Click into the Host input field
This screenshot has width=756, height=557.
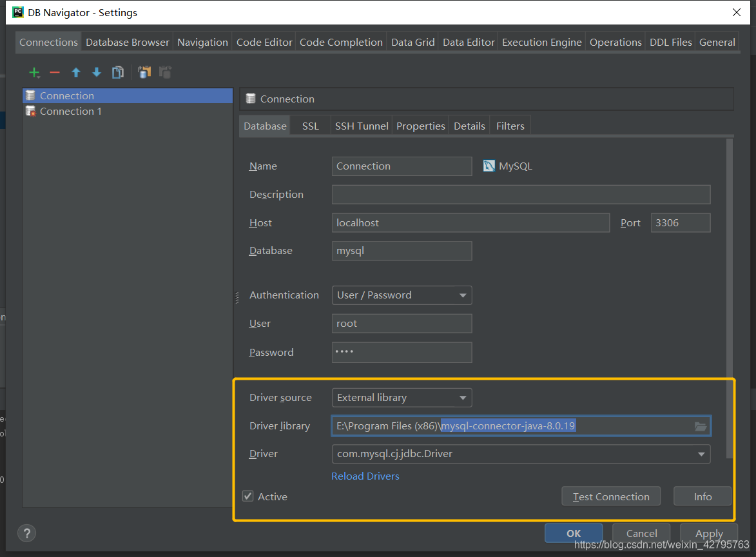[470, 223]
